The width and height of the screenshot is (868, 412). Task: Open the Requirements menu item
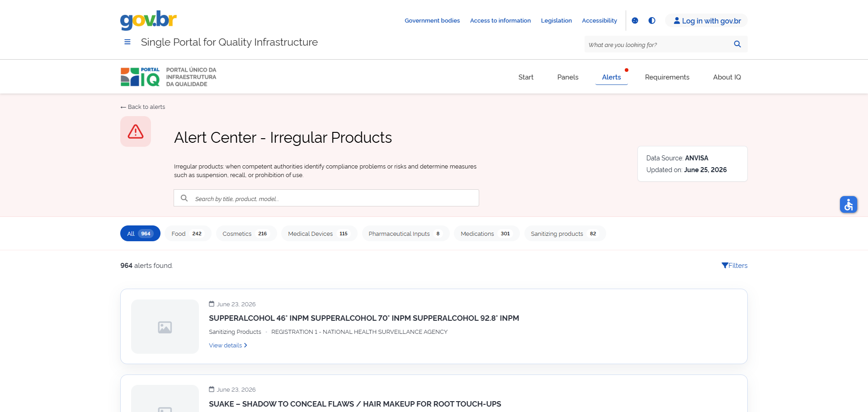[x=667, y=77]
